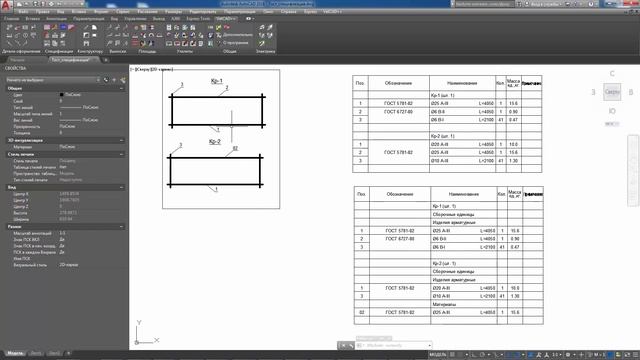
Task: Collapse the Разное properties section
Action: pos(121,227)
